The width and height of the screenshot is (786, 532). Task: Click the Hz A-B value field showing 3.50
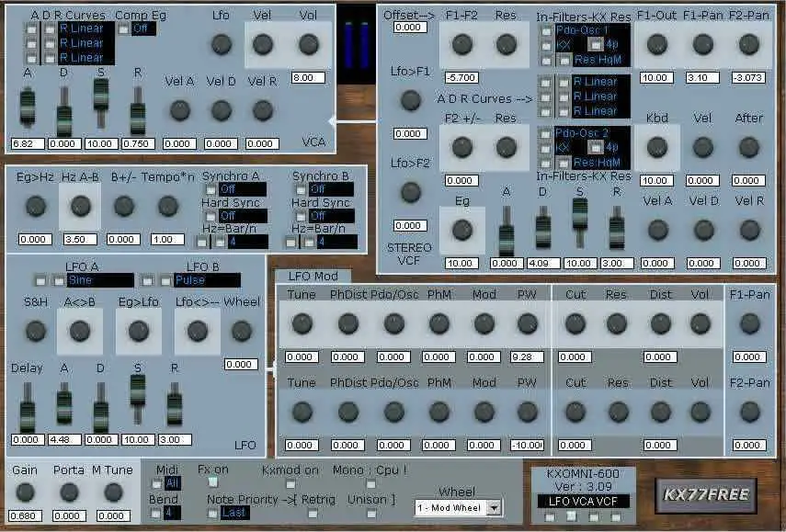[80, 240]
